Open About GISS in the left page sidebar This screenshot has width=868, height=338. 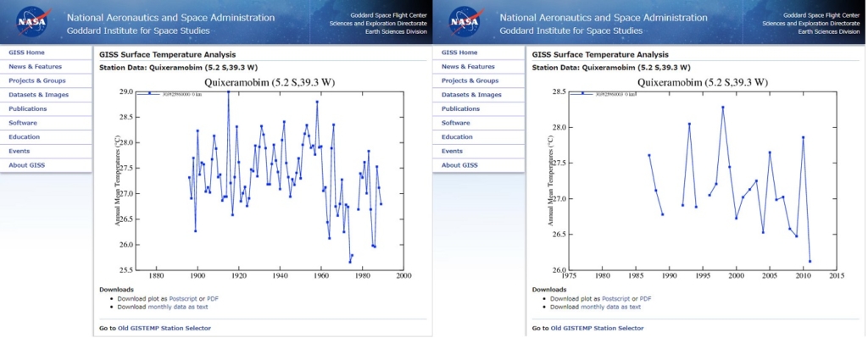[x=26, y=165]
